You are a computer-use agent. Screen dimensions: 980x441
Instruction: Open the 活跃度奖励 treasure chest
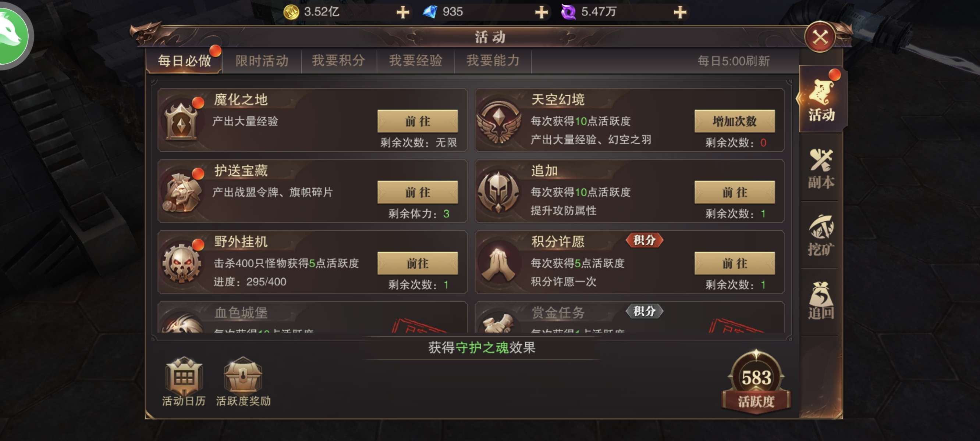tap(243, 381)
